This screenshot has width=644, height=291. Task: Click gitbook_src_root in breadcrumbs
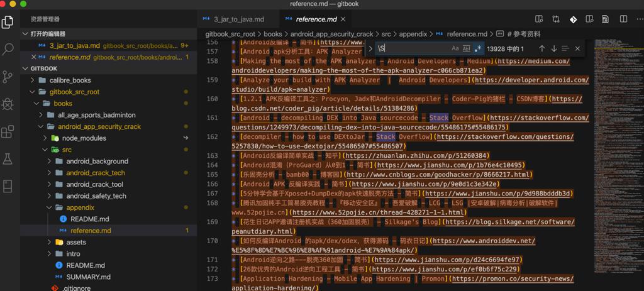[x=230, y=34]
